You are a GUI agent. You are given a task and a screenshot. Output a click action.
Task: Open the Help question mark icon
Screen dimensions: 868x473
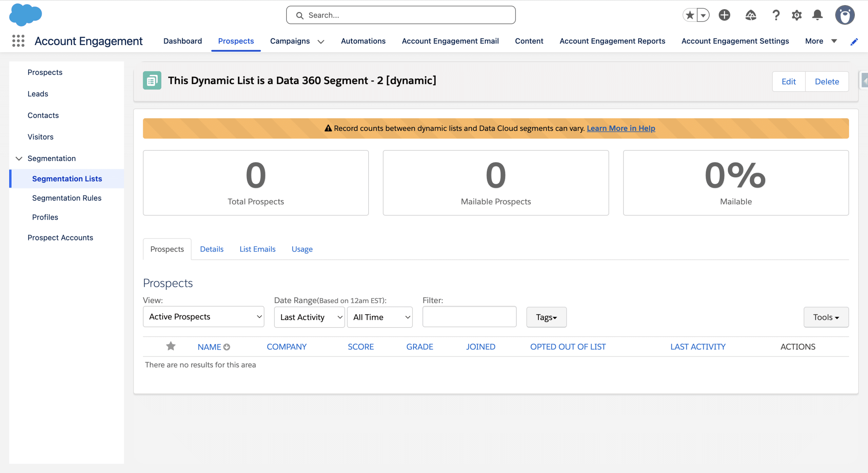click(x=776, y=15)
